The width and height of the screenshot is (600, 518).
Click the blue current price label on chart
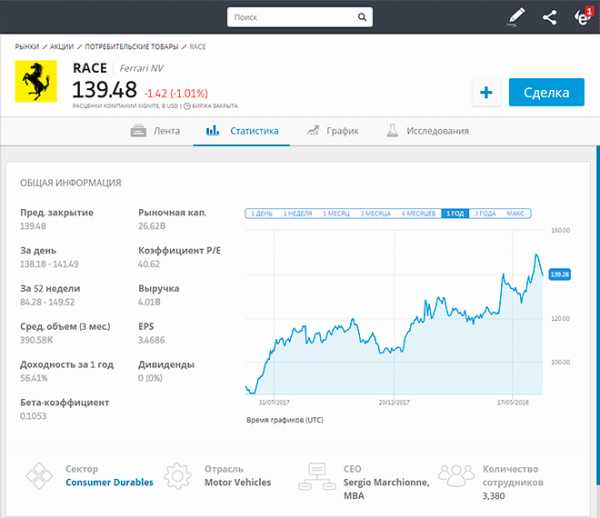pyautogui.click(x=559, y=274)
